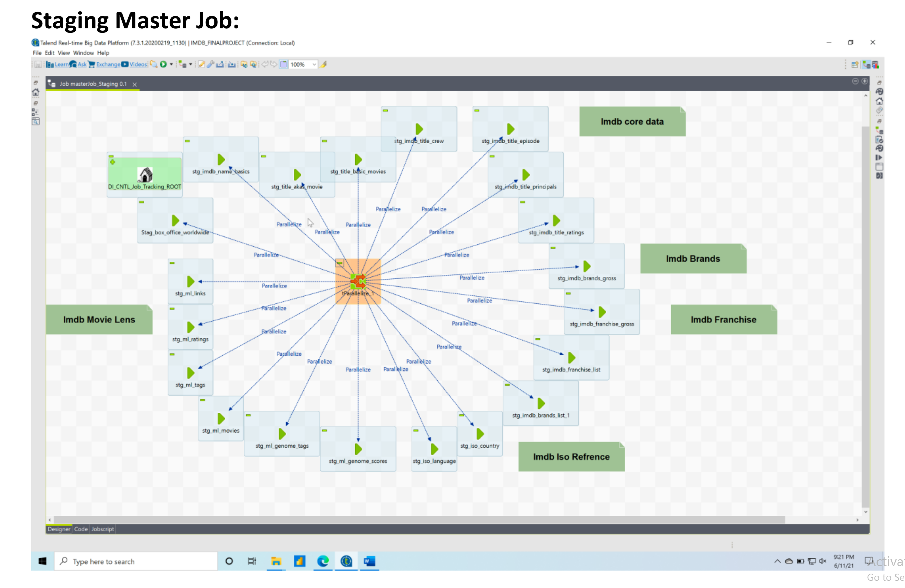Open the Window menu
This screenshot has height=588, width=905.
click(83, 53)
